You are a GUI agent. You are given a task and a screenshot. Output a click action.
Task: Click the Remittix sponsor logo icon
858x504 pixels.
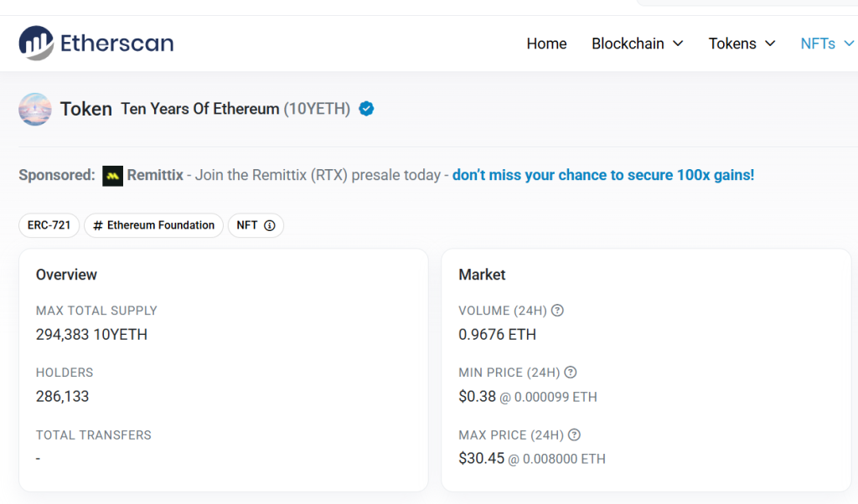113,176
